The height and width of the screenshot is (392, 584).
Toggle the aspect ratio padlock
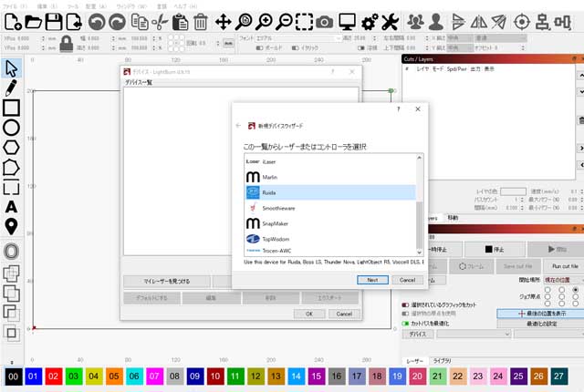(67, 44)
